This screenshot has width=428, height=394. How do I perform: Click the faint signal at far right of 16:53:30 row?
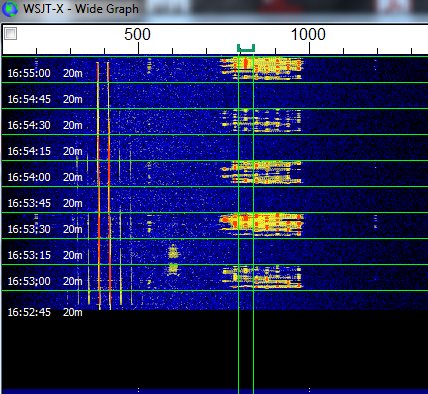tap(376, 222)
